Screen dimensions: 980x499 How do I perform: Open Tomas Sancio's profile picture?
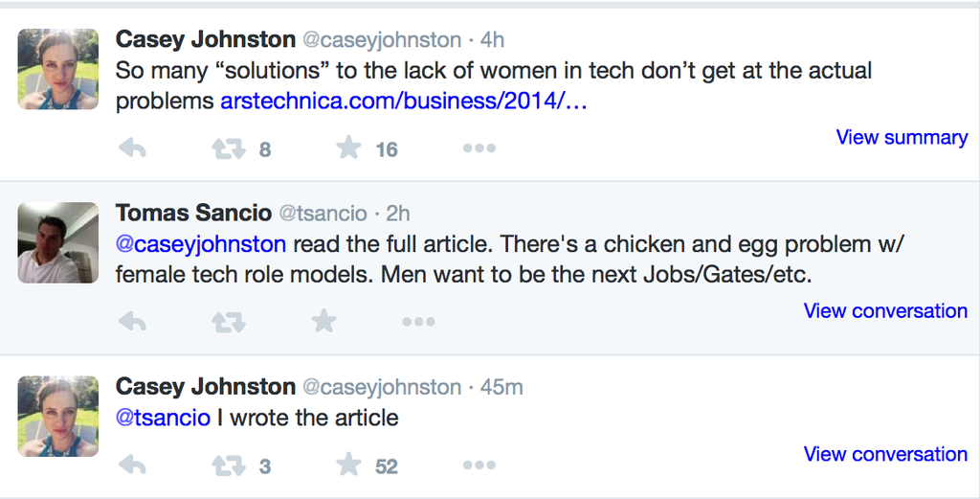[57, 242]
